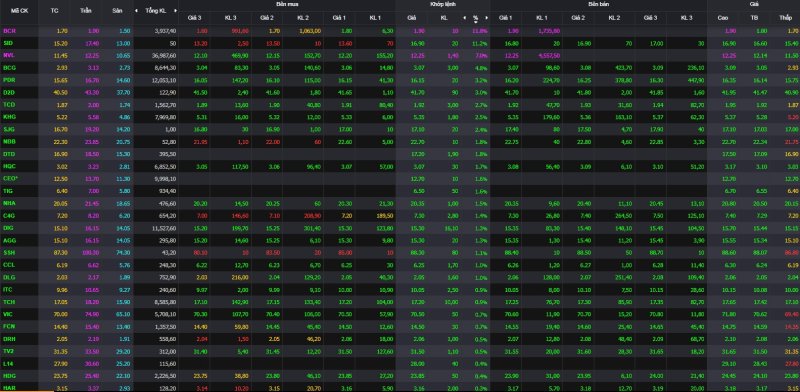Click the TC reference price header
The image size is (800, 392).
point(55,10)
